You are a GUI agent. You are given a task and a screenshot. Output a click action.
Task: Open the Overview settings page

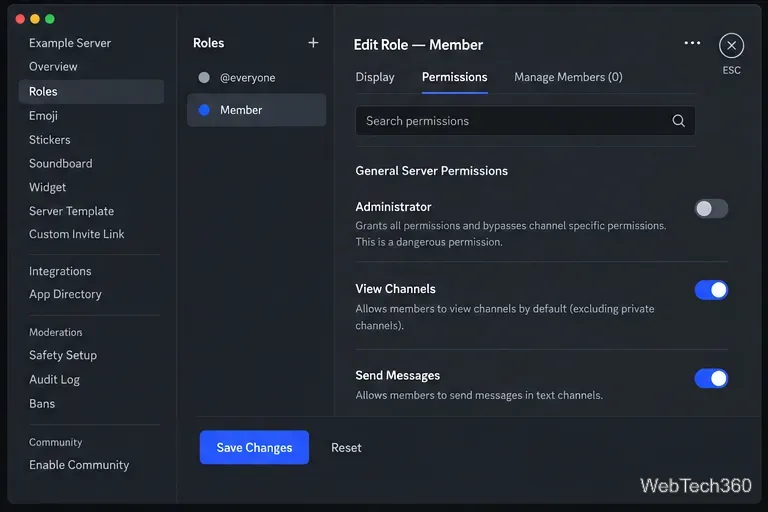(x=53, y=67)
